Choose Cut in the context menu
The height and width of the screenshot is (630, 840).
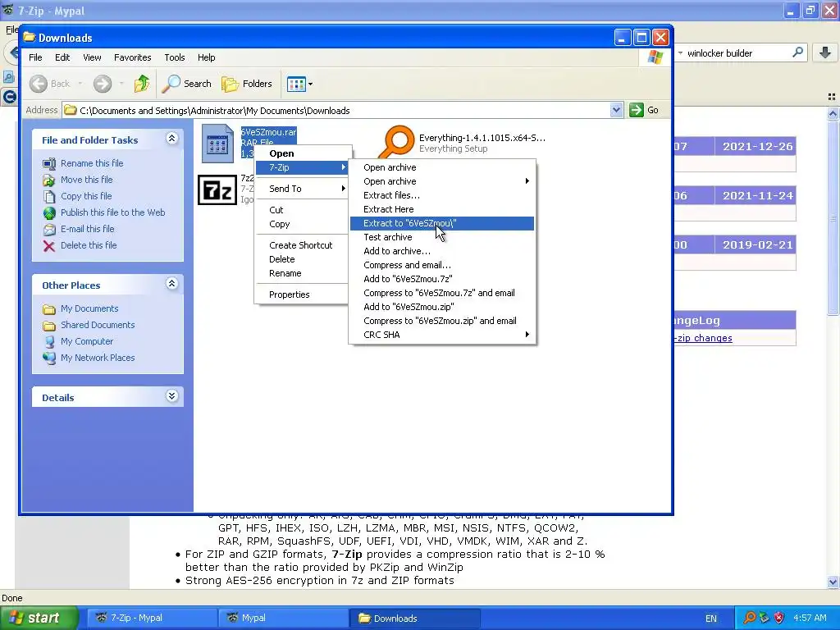302,210
